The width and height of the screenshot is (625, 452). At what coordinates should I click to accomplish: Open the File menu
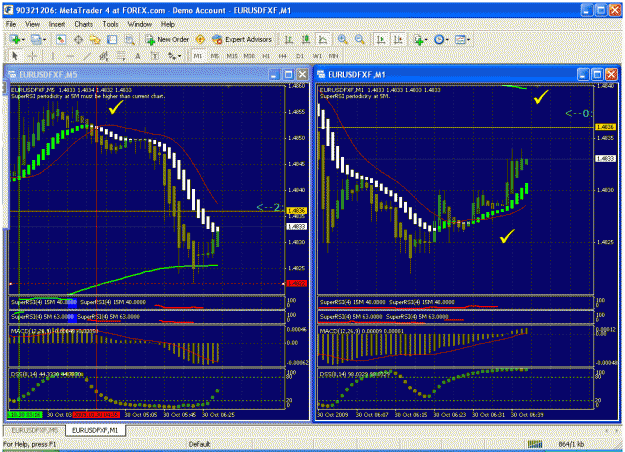(11, 24)
